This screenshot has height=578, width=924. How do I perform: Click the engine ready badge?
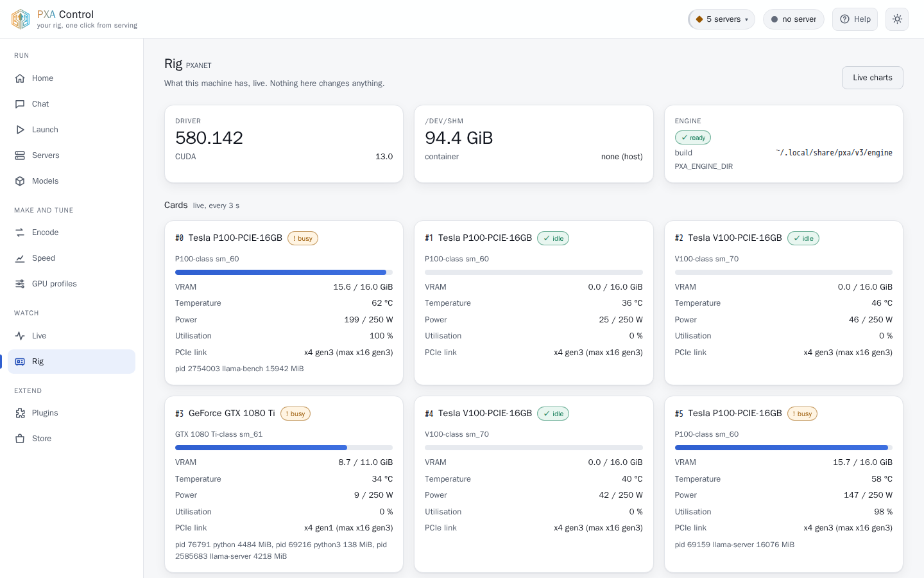click(x=692, y=137)
